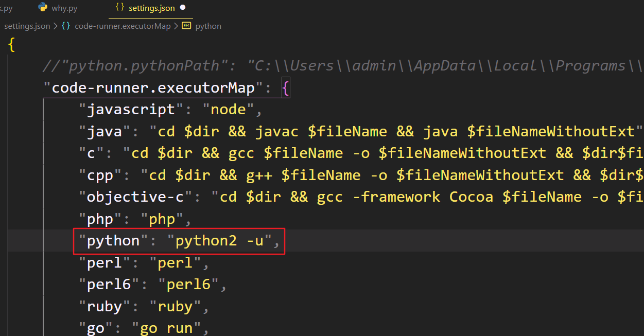
Task: Open the python breadcrumb dropdown
Action: click(208, 26)
